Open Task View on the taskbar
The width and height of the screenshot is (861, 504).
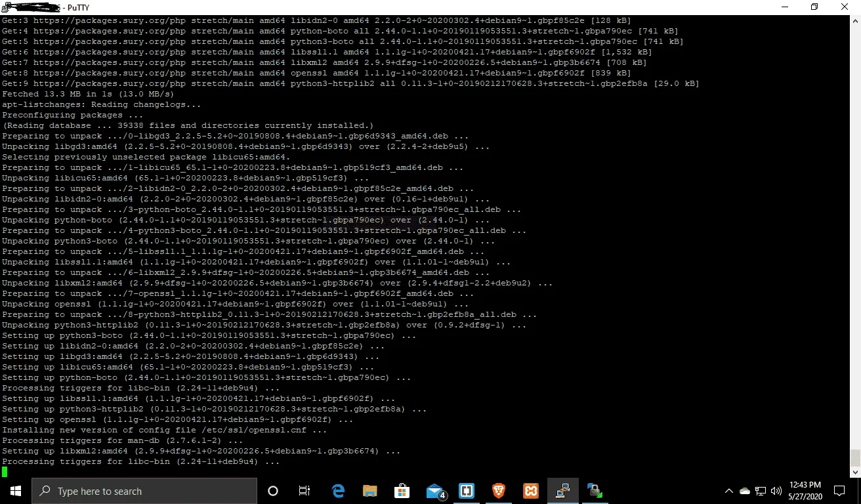[304, 491]
